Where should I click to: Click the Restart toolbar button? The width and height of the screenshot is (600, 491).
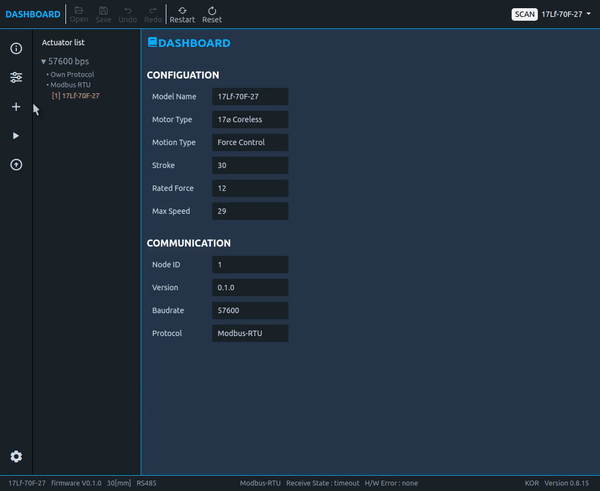click(182, 14)
